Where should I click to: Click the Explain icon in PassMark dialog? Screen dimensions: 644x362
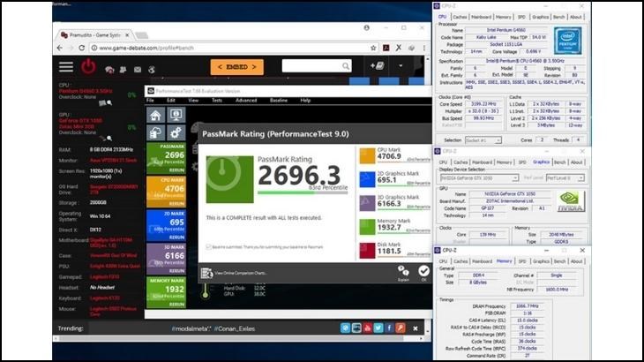click(x=403, y=273)
